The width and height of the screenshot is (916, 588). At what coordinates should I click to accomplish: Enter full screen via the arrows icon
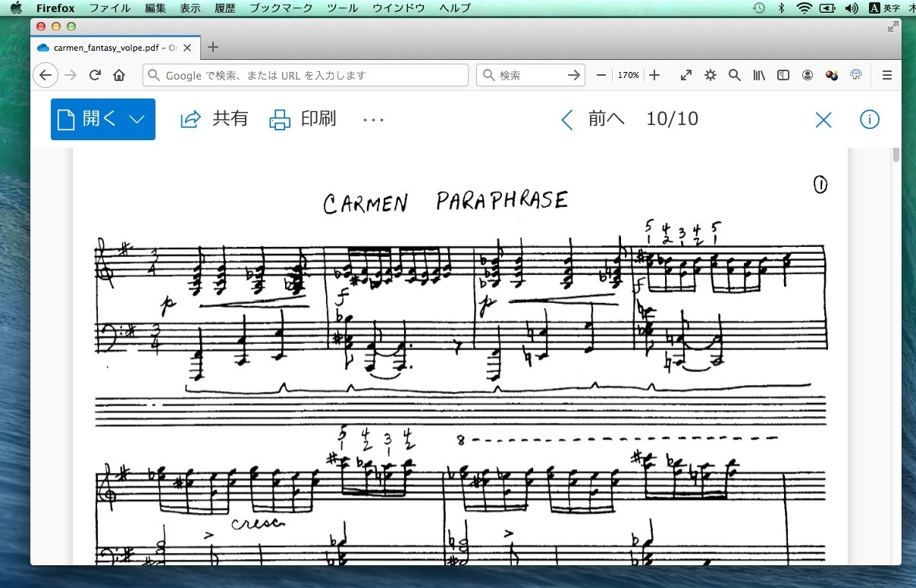(x=686, y=75)
